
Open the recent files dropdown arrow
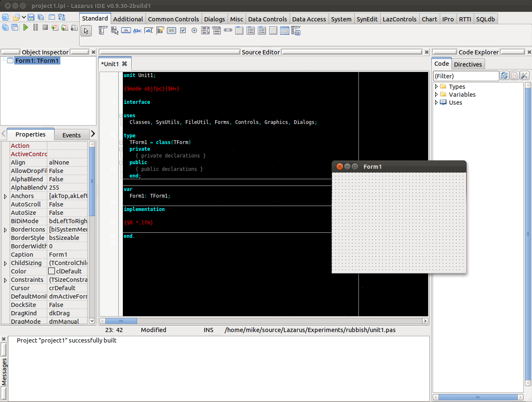[24, 17]
